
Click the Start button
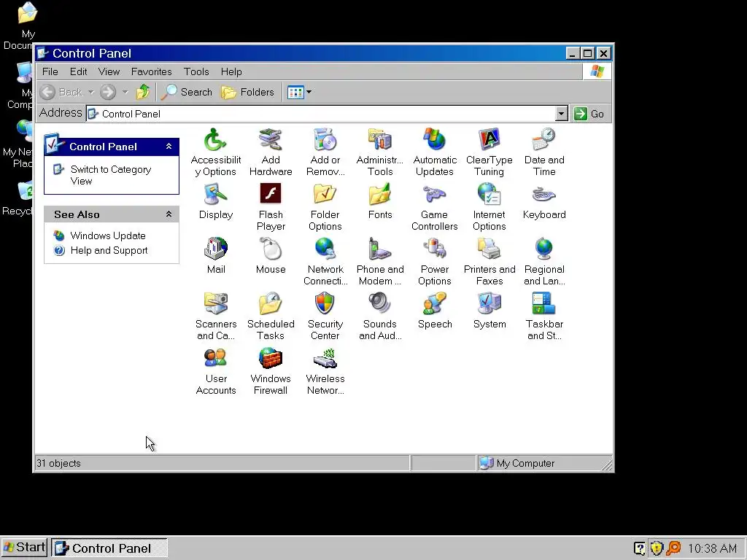coord(24,548)
